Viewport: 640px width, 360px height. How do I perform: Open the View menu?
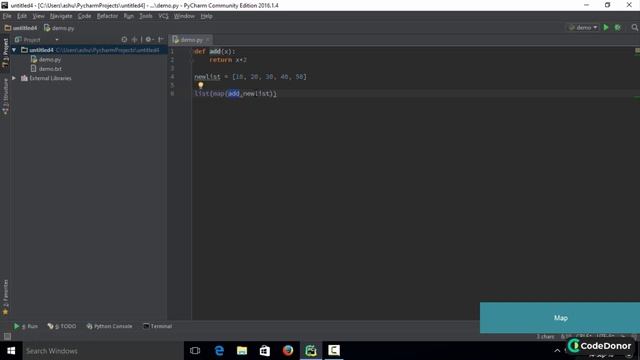point(38,16)
